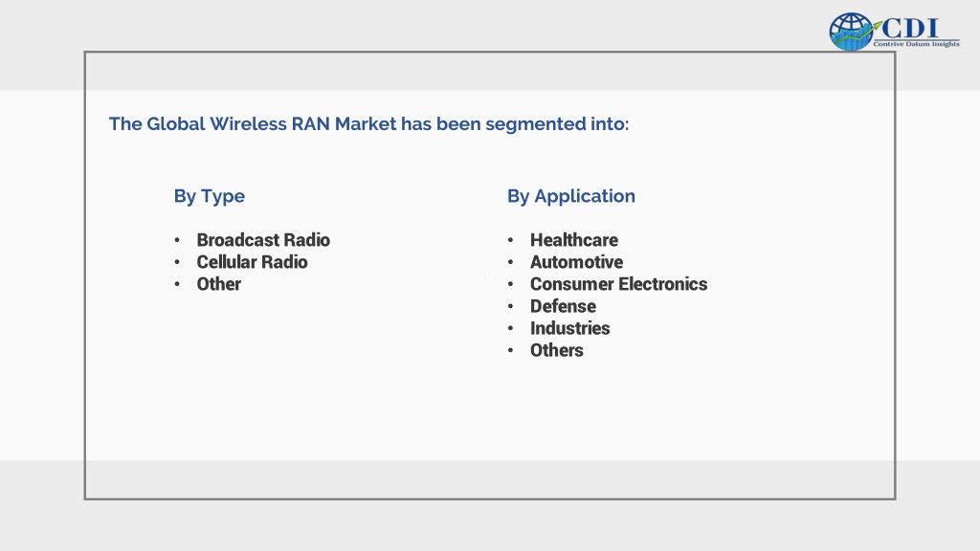Viewport: 980px width, 551px height.
Task: Click the Broadcast Radio list item
Action: coord(263,240)
